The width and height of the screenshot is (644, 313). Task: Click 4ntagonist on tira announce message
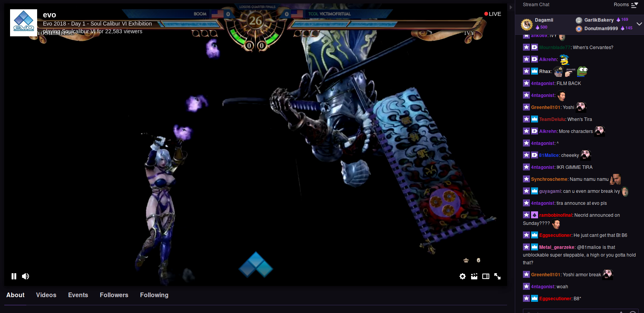(543, 203)
